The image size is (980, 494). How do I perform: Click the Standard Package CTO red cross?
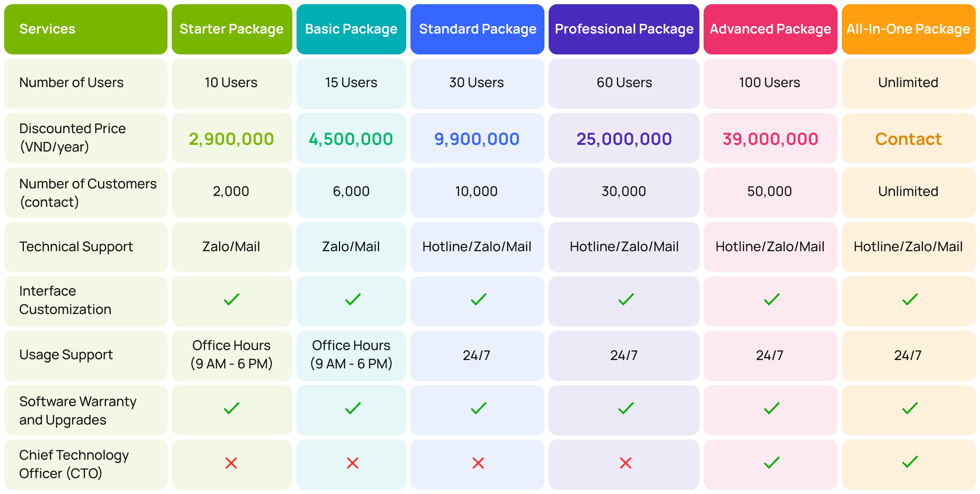(x=478, y=463)
